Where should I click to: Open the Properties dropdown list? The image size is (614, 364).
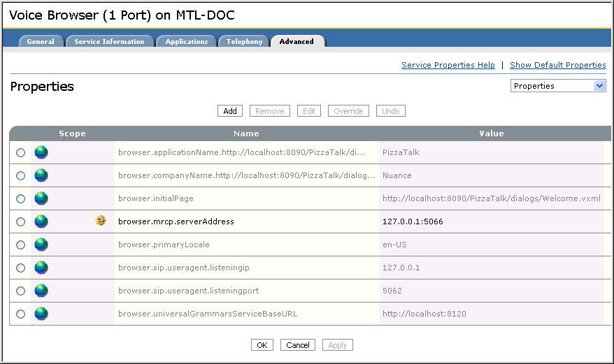coord(557,86)
